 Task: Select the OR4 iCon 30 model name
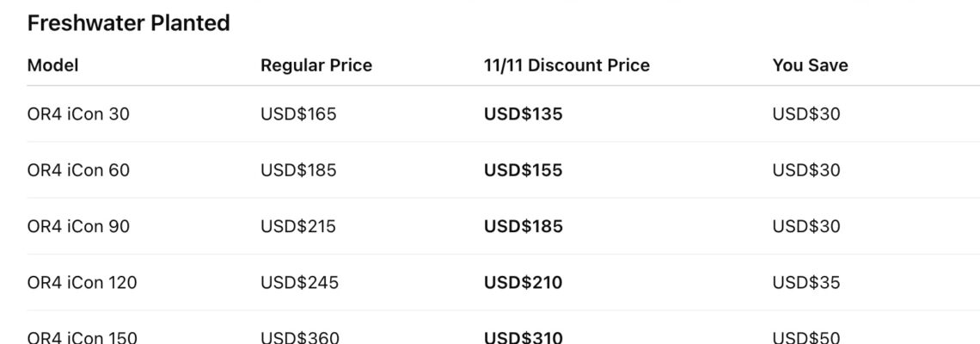point(78,114)
